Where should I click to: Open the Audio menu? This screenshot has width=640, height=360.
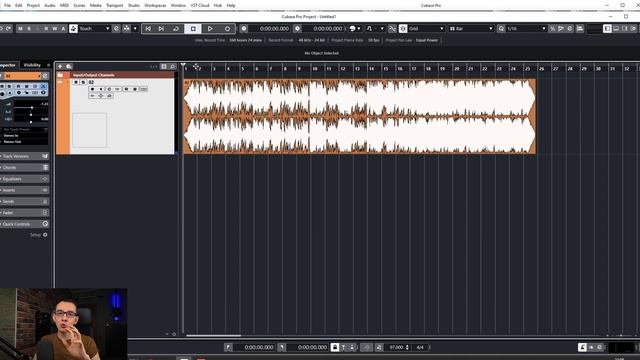pyautogui.click(x=50, y=5)
